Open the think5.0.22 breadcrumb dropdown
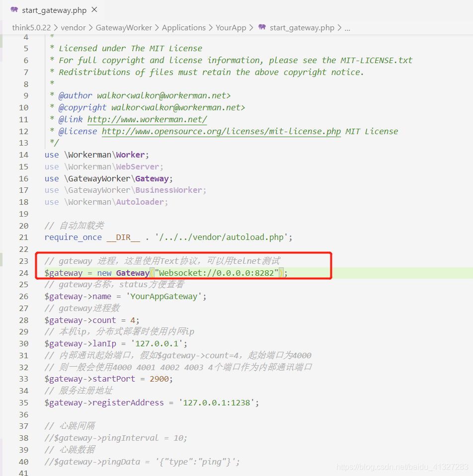The width and height of the screenshot is (473, 476). [x=31, y=28]
